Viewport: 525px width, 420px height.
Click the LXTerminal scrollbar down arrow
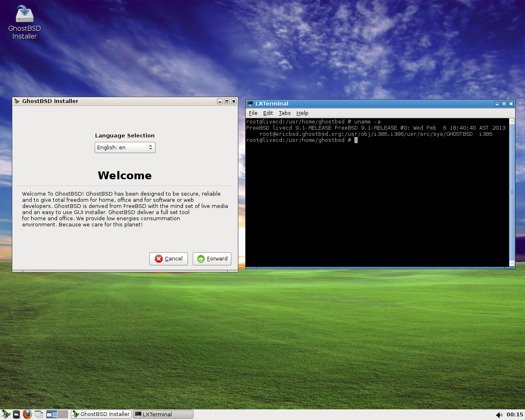coord(512,263)
